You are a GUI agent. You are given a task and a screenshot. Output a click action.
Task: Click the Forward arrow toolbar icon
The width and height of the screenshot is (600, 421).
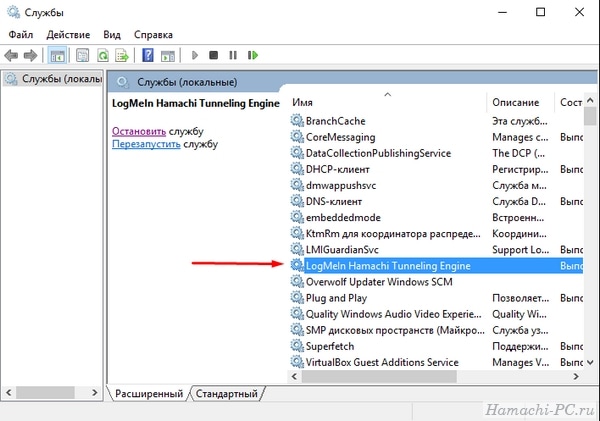pos(31,55)
